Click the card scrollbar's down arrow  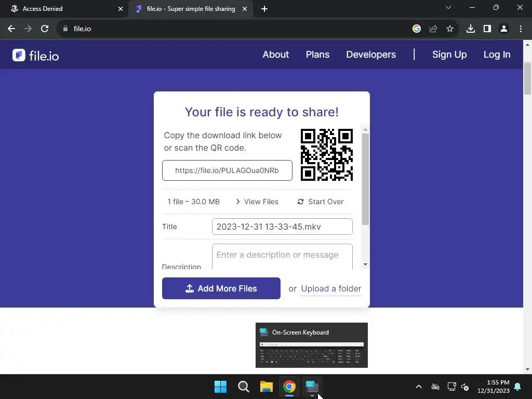click(365, 264)
